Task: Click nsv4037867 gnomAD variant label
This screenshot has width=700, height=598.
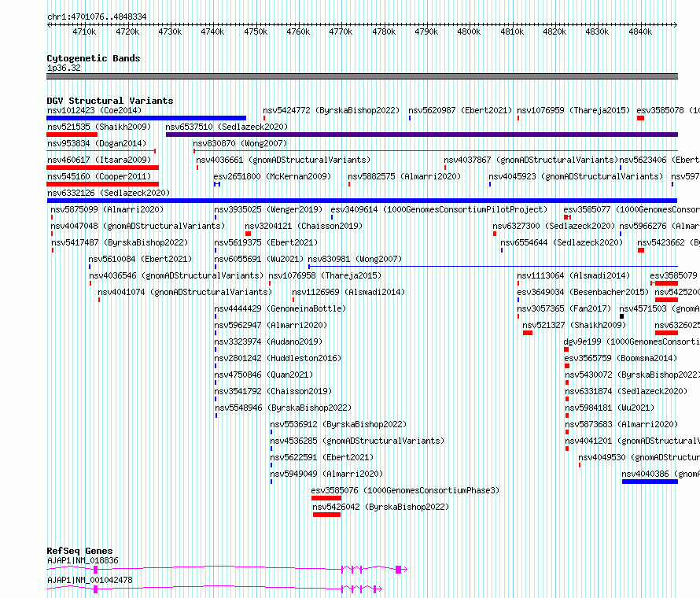Action: coord(531,160)
